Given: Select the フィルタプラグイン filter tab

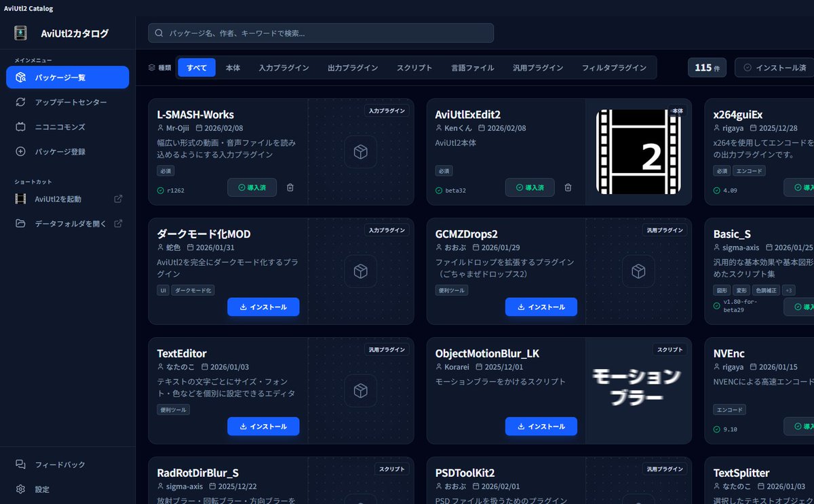Looking at the screenshot, I should point(614,68).
